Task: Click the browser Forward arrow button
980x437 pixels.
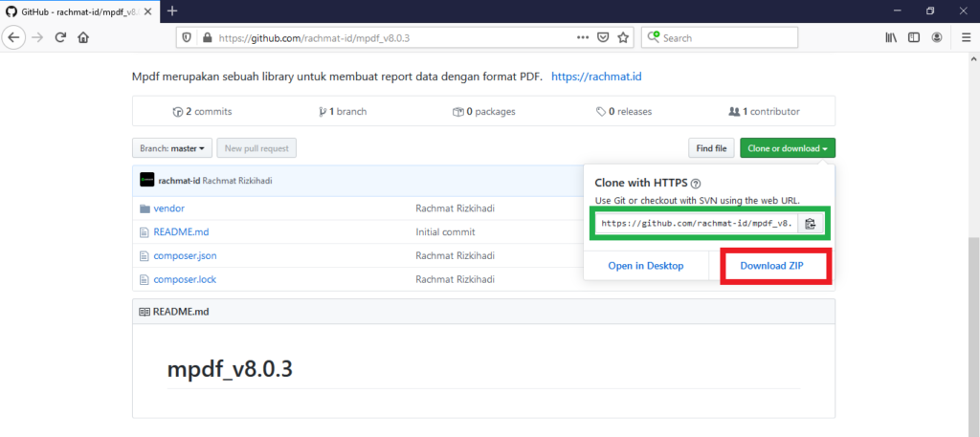Action: (37, 37)
